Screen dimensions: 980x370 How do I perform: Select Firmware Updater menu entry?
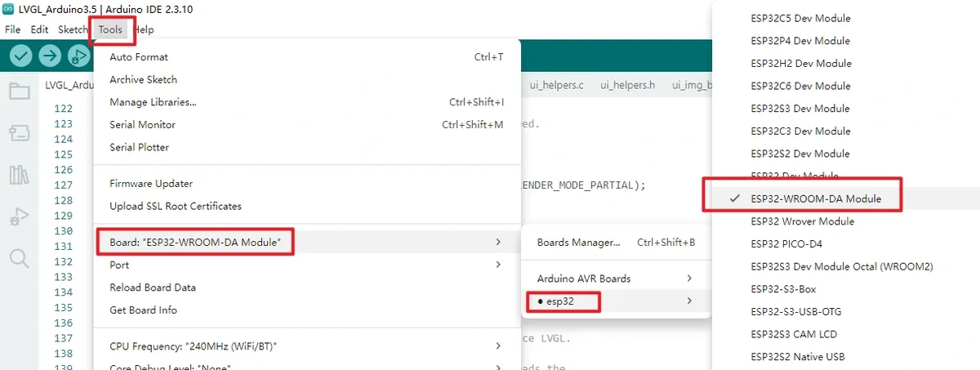click(307, 184)
